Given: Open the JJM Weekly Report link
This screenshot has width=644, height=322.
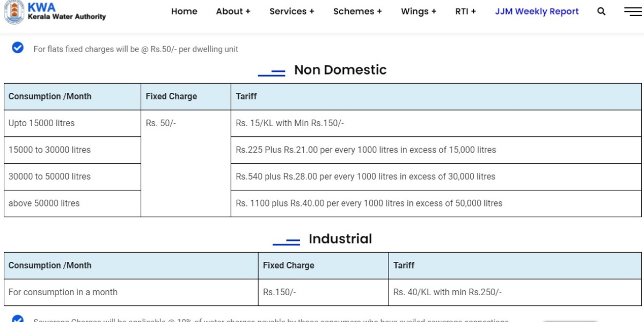Looking at the screenshot, I should click(x=537, y=11).
